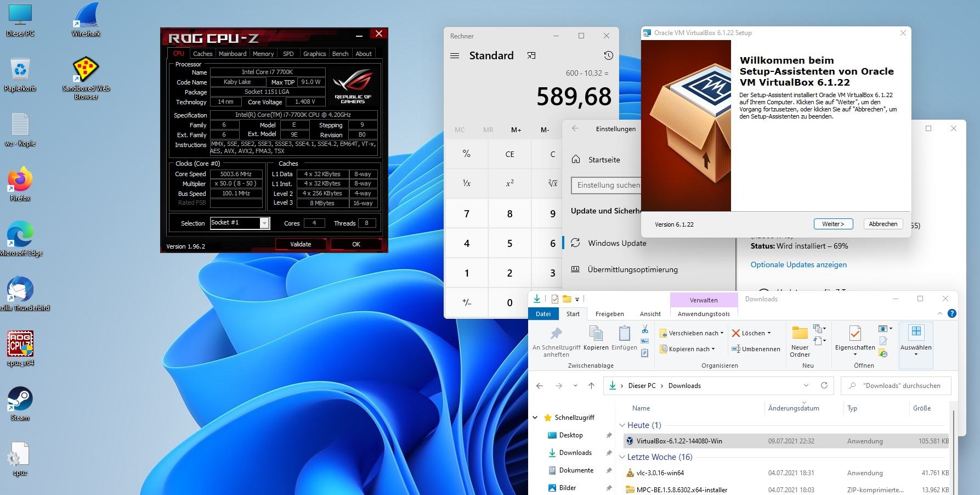The width and height of the screenshot is (980, 495).
Task: Click the Einstellung suchen search field
Action: [x=606, y=185]
